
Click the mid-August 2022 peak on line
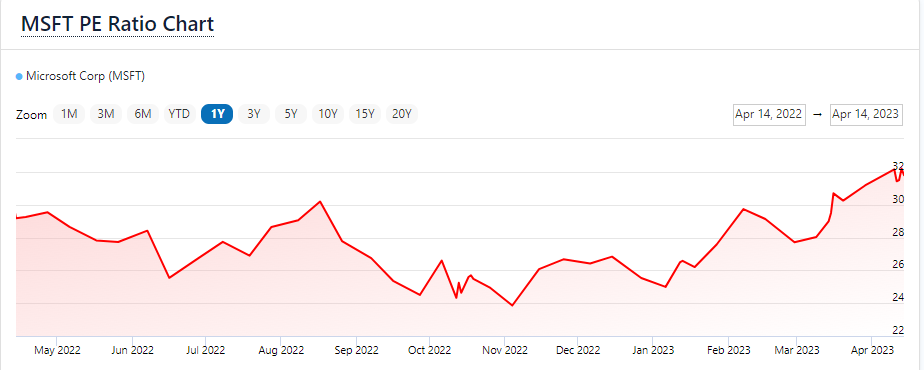[x=320, y=201]
